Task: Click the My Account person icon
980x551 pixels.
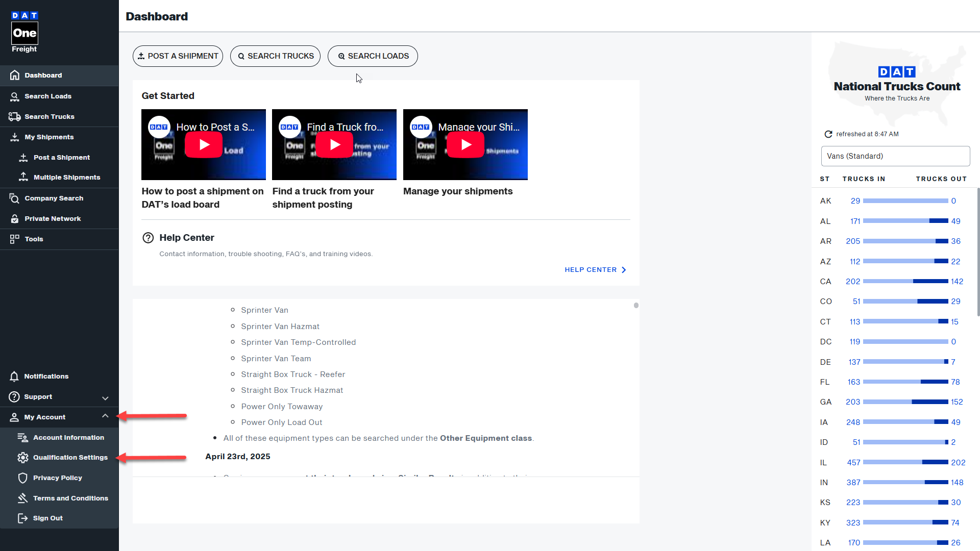Action: 14,417
